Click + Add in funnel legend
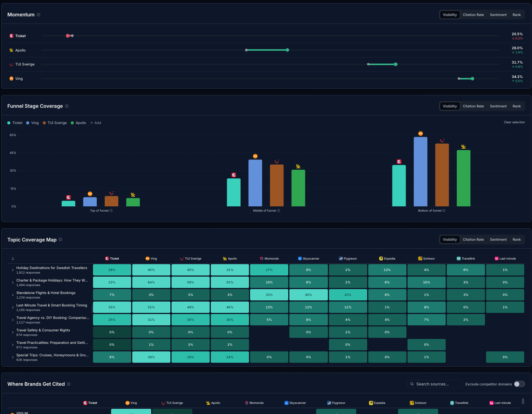The width and height of the screenshot is (532, 414). [x=96, y=123]
